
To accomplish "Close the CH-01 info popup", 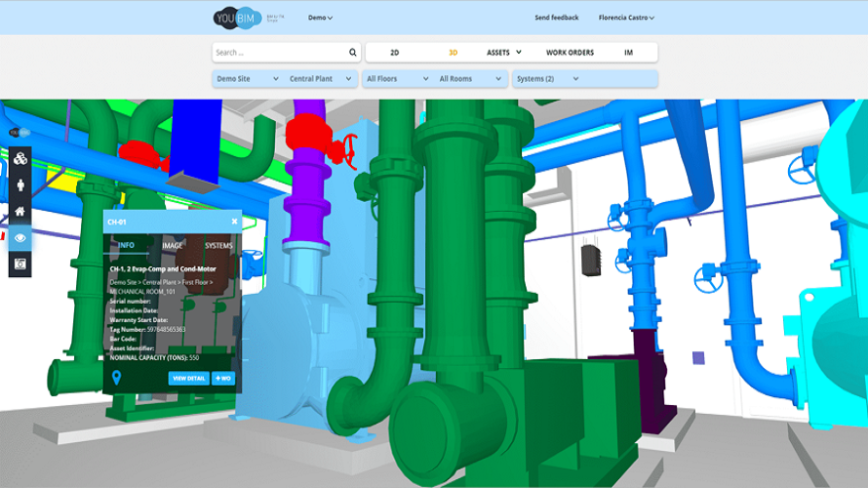I will (234, 222).
